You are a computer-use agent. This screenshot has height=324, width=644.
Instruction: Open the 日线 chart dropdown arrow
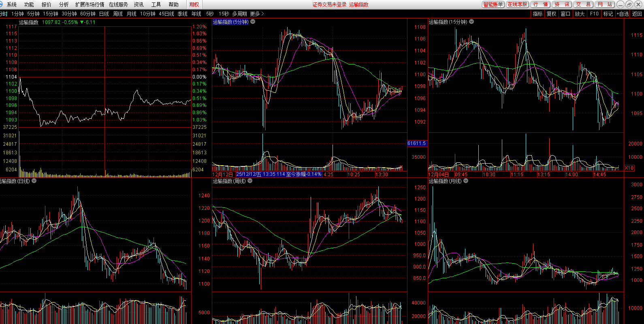click(x=34, y=181)
